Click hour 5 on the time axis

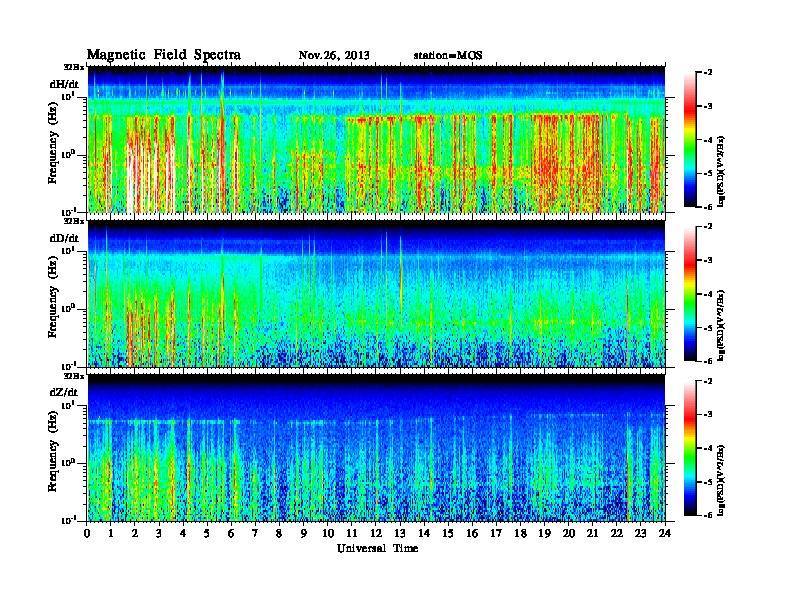[x=207, y=533]
